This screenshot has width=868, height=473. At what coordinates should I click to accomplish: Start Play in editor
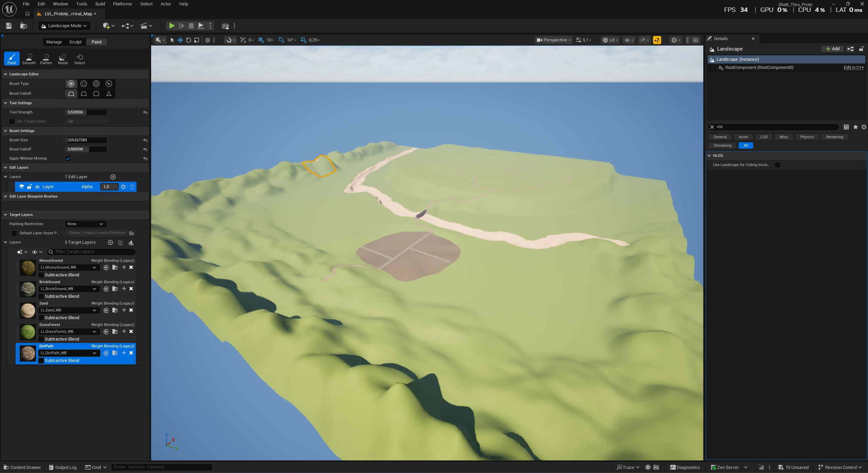pos(172,26)
